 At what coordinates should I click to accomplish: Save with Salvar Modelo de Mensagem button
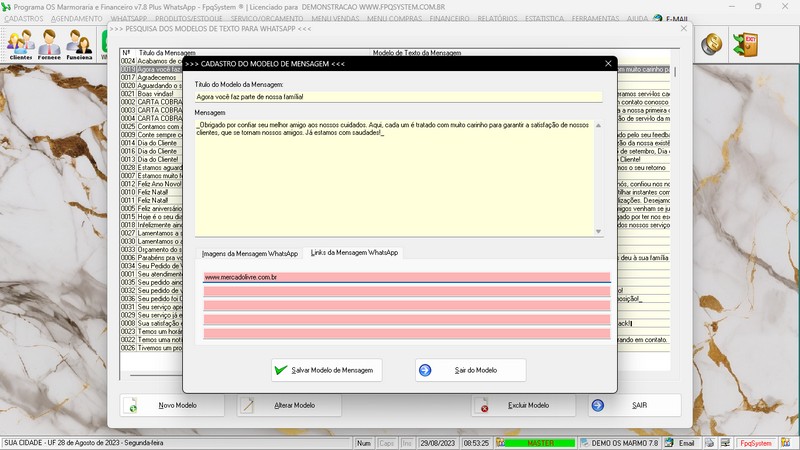[x=327, y=370]
